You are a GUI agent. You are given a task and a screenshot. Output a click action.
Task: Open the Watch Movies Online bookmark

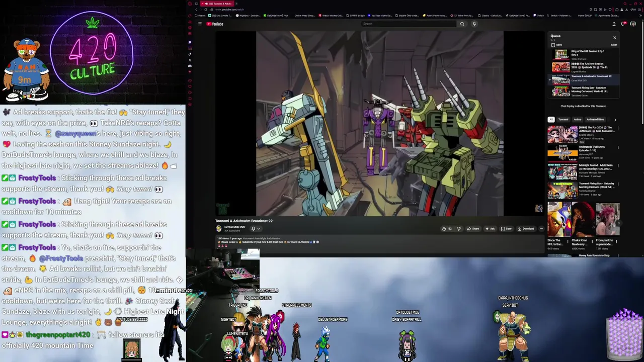click(331, 16)
